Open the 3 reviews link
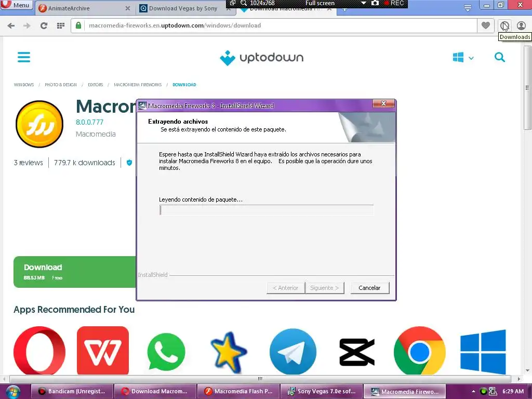This screenshot has width=532, height=399. tap(29, 163)
